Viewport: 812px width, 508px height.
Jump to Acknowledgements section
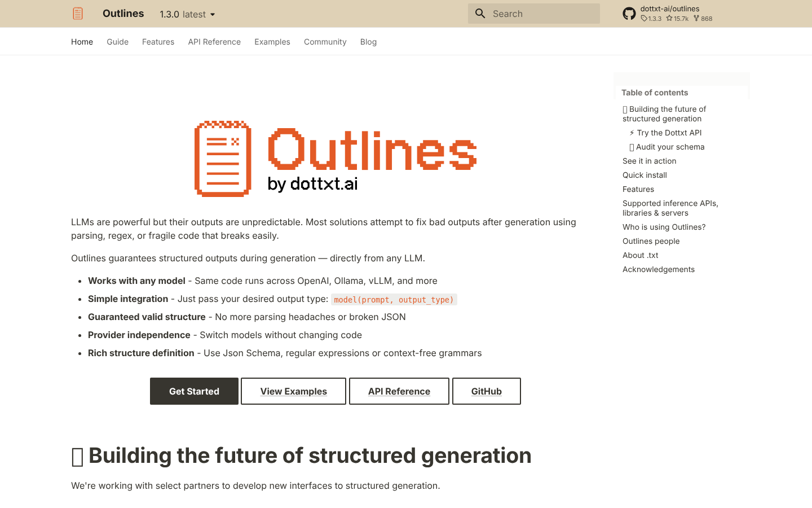coord(659,269)
